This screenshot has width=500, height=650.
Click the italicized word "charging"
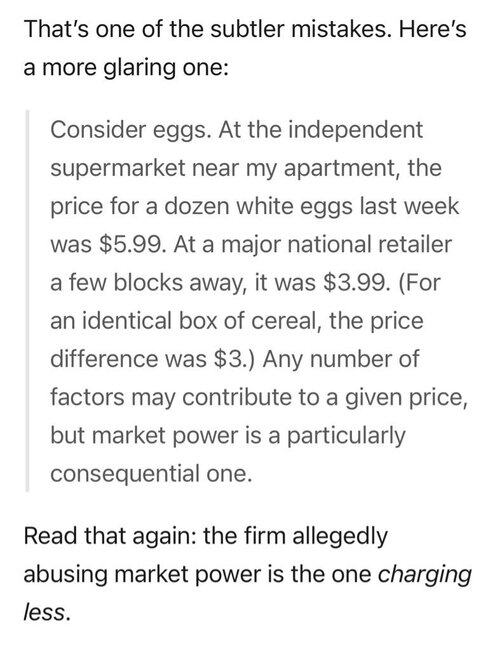pyautogui.click(x=425, y=575)
